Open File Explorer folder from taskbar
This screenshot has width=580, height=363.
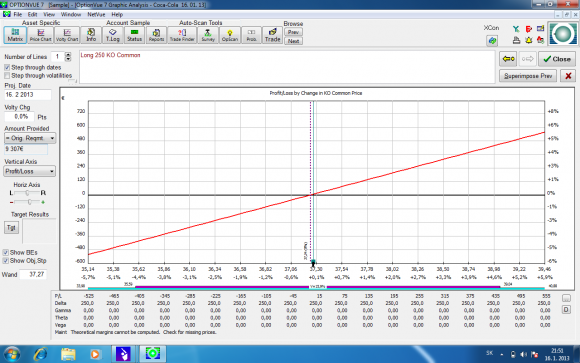(x=68, y=354)
